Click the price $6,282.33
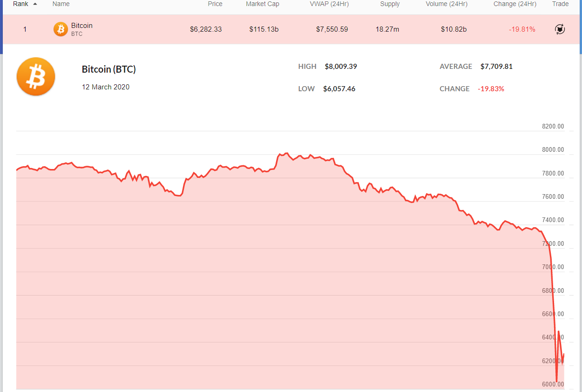Viewport: 582px width, 392px height. click(x=206, y=29)
